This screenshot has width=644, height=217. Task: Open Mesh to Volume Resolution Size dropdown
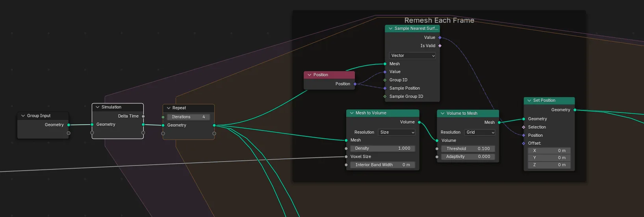397,132
